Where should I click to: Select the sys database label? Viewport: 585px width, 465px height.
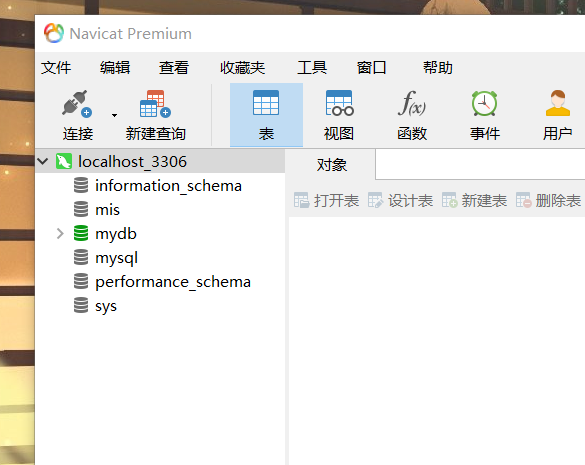[106, 306]
